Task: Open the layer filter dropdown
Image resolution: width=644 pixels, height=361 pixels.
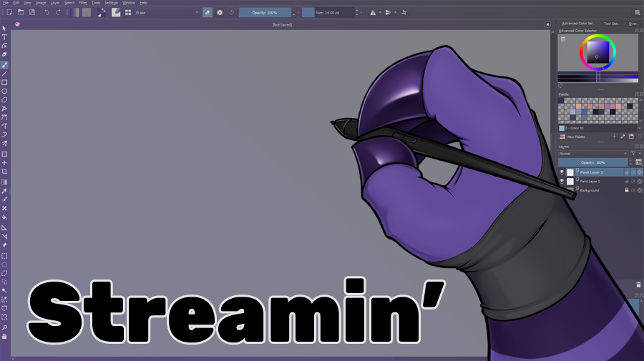Action: coord(635,154)
